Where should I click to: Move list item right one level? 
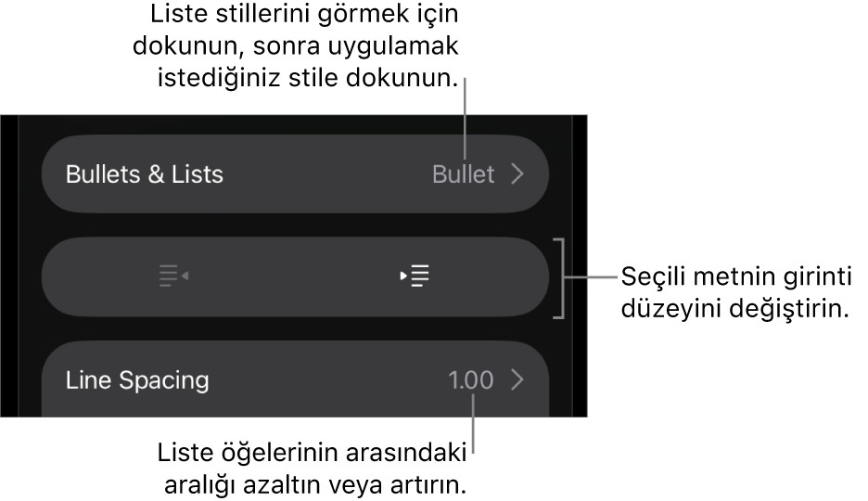[415, 276]
